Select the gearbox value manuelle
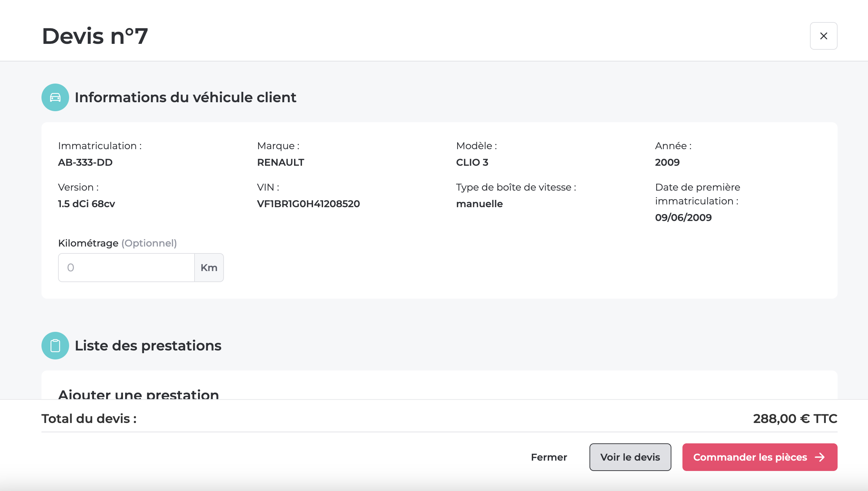This screenshot has width=868, height=491. [479, 204]
